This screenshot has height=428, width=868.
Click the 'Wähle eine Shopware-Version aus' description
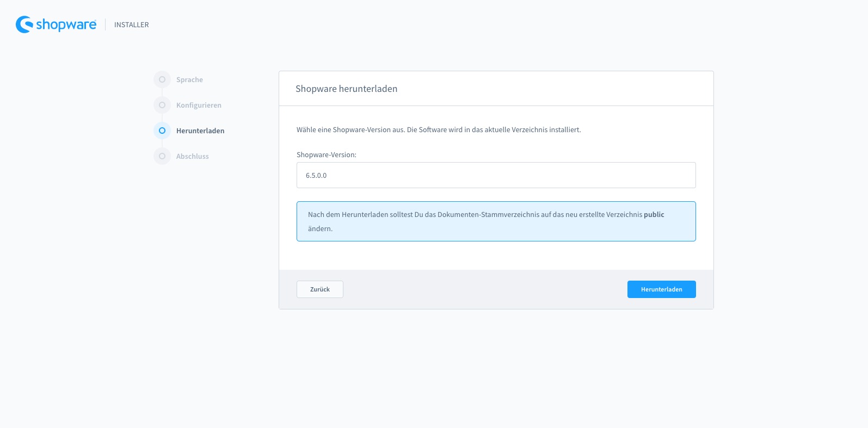coord(439,129)
